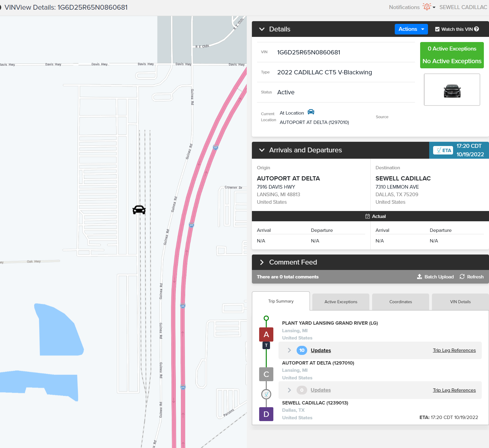Screen dimensions: 489x448
Task: Click the notifications bell icon
Action: [427, 7]
